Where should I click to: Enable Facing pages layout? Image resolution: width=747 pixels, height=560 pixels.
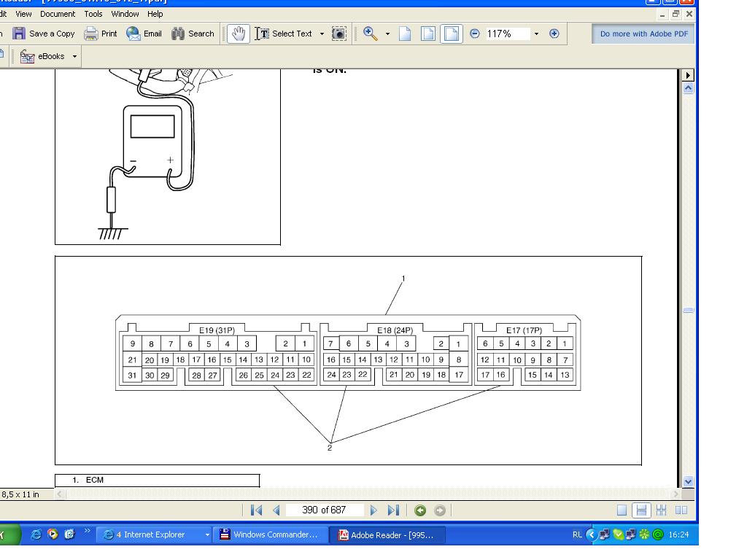click(x=681, y=510)
